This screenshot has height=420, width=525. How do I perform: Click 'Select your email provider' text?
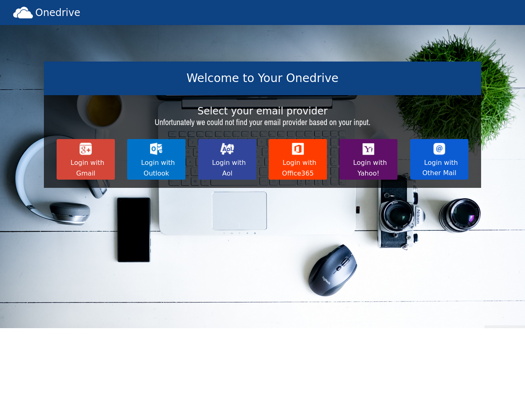(x=262, y=111)
